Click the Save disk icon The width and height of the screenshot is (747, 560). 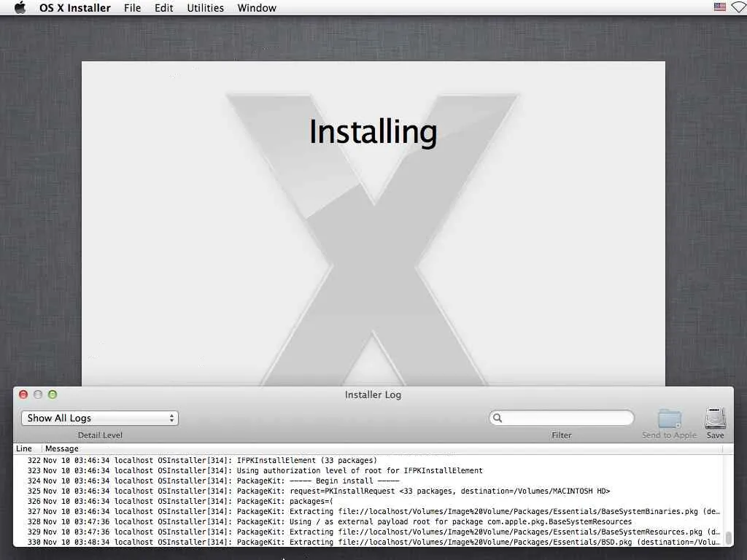tap(715, 419)
